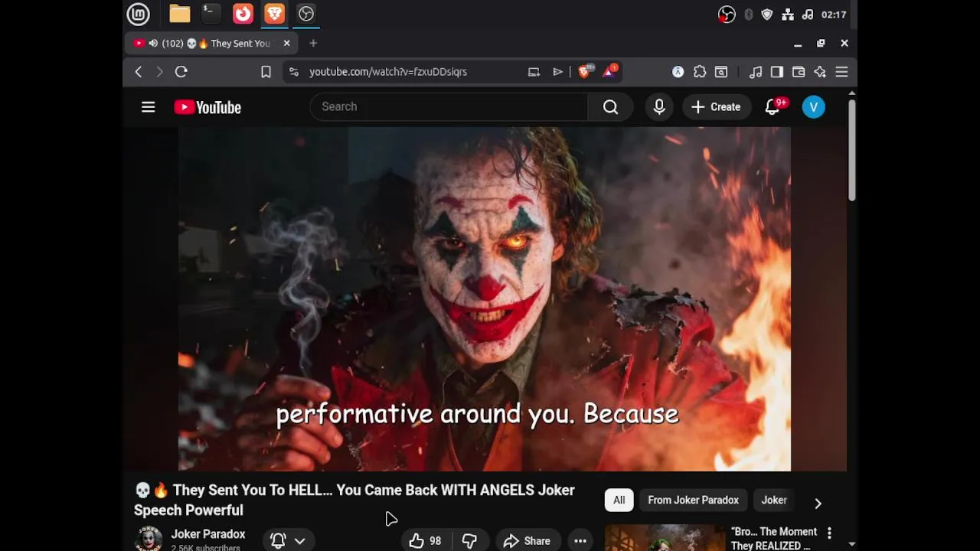Click the browser back arrow
Screen dimensions: 980x551
tap(139, 71)
